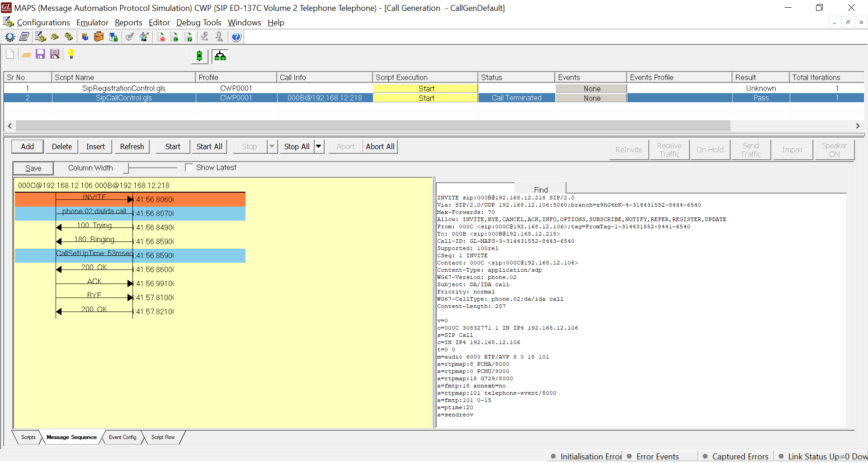Expand the Stop All dropdown arrow
The width and height of the screenshot is (868, 463).
click(319, 146)
